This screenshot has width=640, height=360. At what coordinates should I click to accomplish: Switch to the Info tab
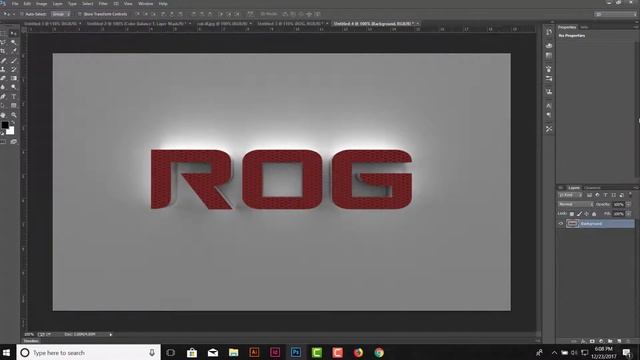[x=584, y=27]
